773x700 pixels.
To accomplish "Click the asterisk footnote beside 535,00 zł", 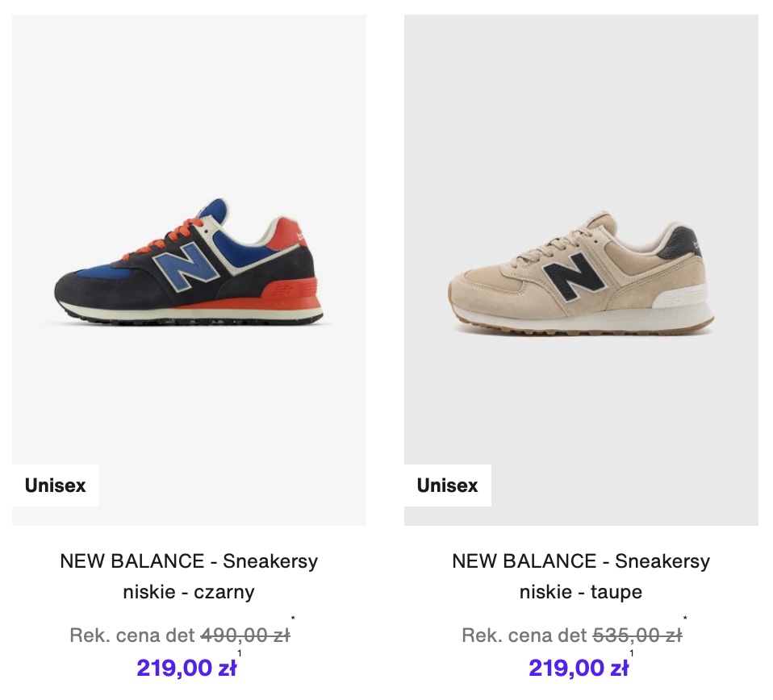I will [685, 620].
